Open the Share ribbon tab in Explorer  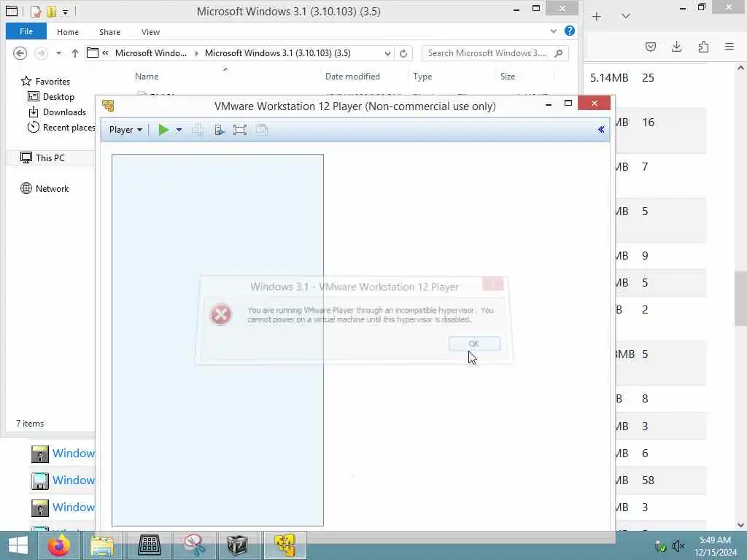click(x=109, y=32)
